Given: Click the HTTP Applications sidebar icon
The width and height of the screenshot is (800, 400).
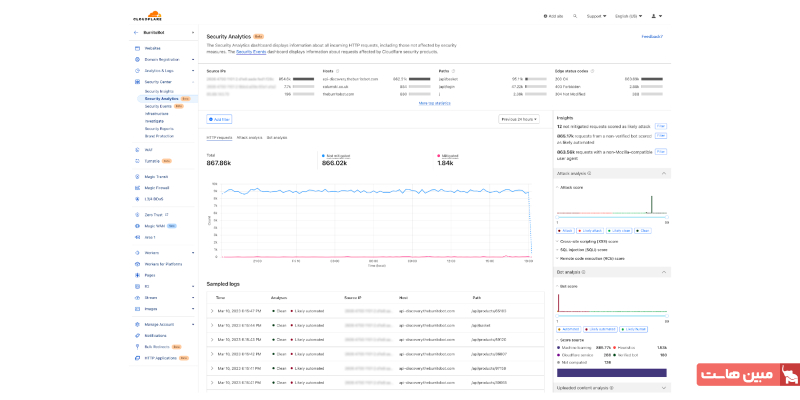Looking at the screenshot, I should (x=137, y=358).
